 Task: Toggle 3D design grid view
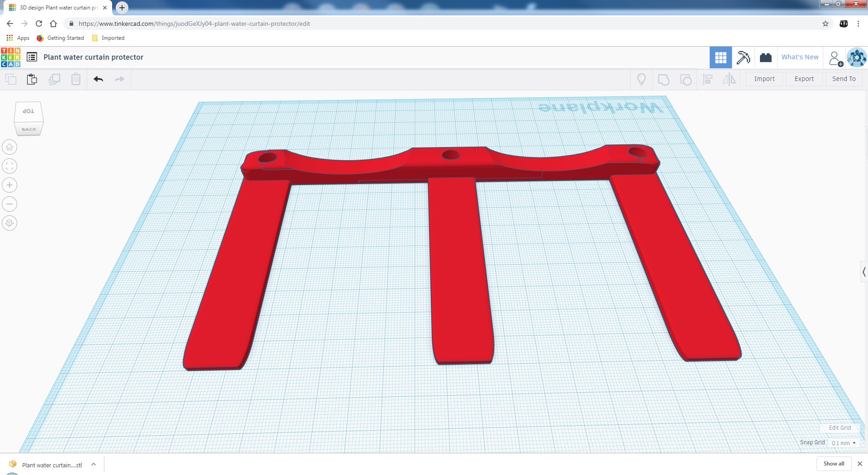[x=721, y=57]
